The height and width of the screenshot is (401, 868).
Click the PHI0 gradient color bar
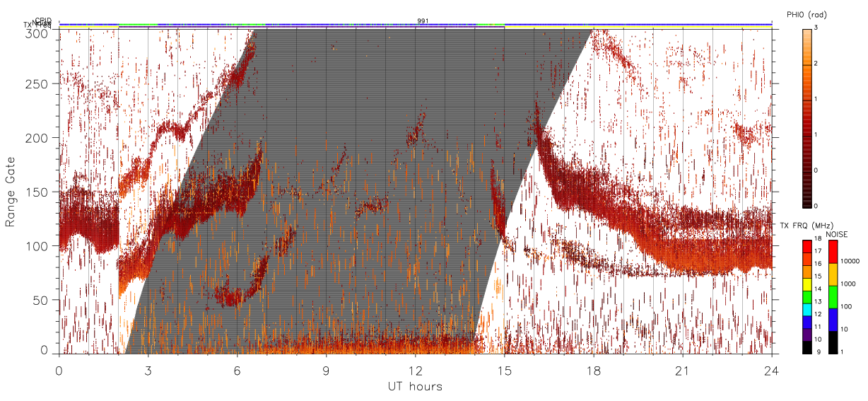pyautogui.click(x=807, y=117)
